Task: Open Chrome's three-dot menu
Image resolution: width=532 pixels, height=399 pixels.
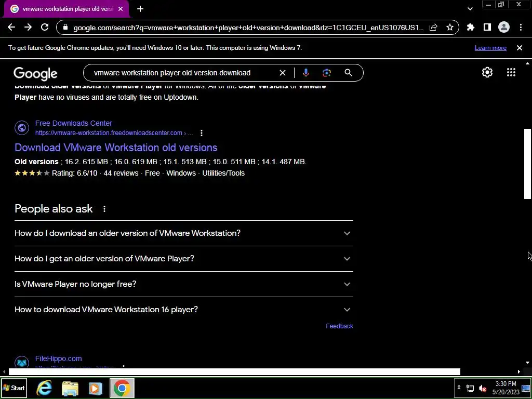Action: (x=521, y=28)
